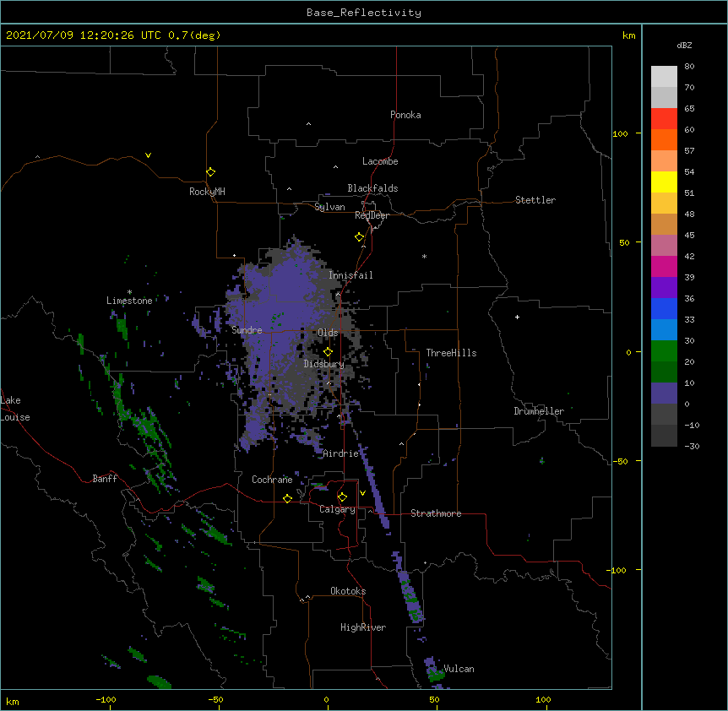Select the yellow diamond marker south of RedDeer
728x711 pixels.
360,237
